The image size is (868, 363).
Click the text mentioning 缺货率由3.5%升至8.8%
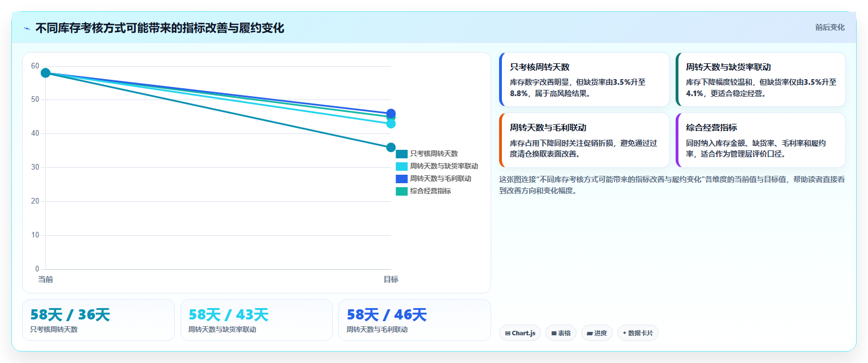[578, 88]
